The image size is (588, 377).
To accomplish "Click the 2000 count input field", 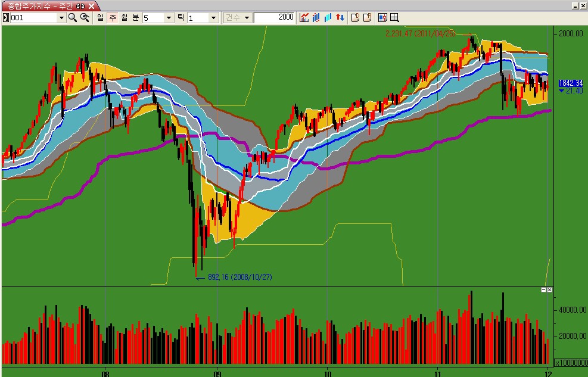I will 274,17.
